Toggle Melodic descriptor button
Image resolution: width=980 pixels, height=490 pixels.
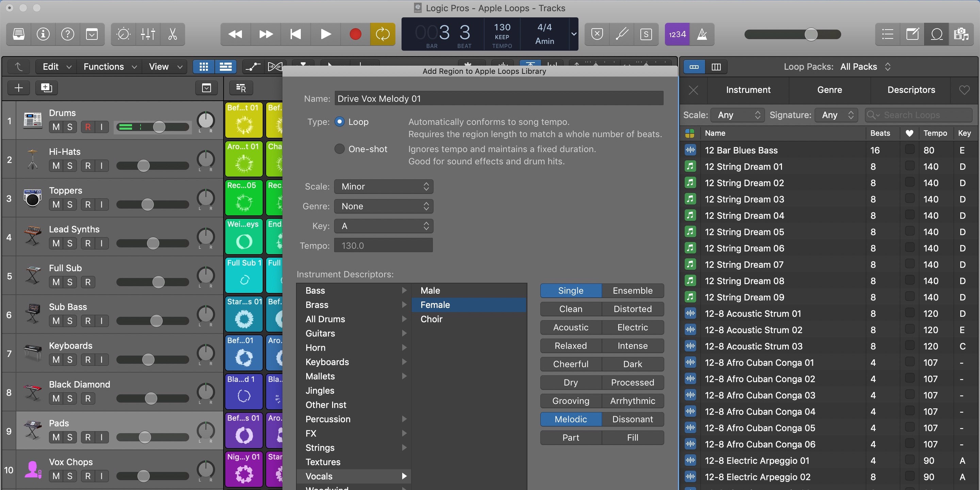click(x=571, y=419)
